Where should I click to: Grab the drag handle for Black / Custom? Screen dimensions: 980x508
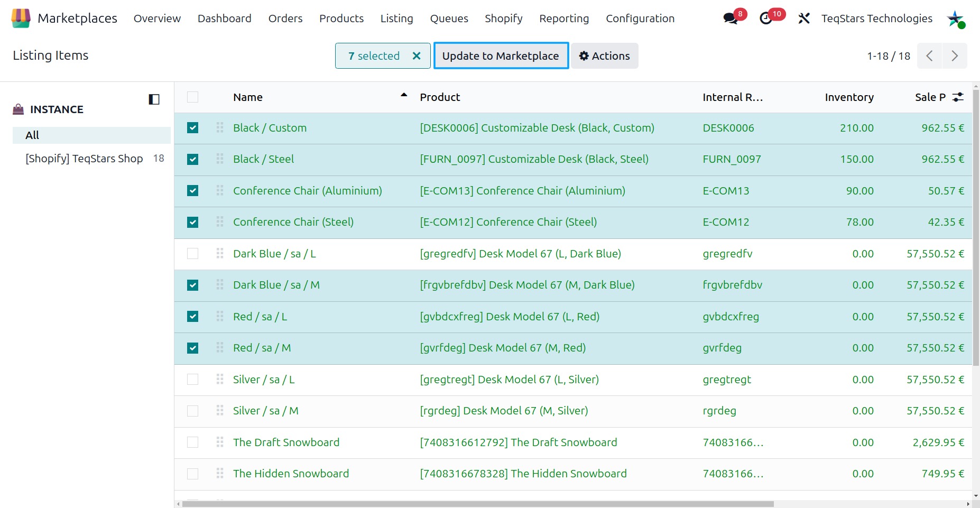220,127
